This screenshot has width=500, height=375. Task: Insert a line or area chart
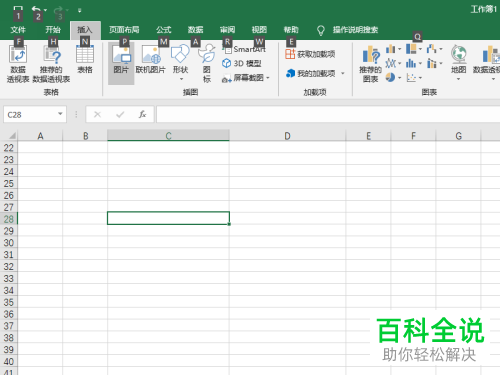click(393, 63)
